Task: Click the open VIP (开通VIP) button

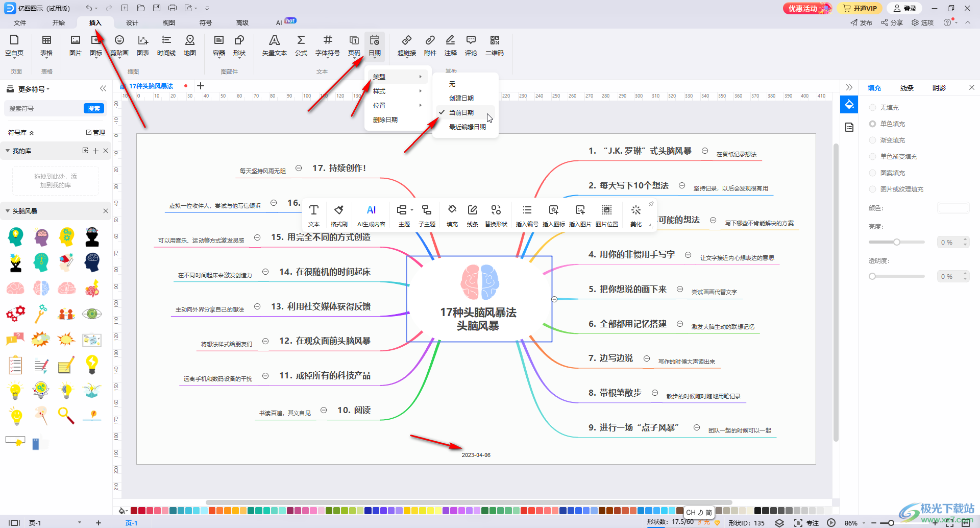Action: (x=860, y=8)
